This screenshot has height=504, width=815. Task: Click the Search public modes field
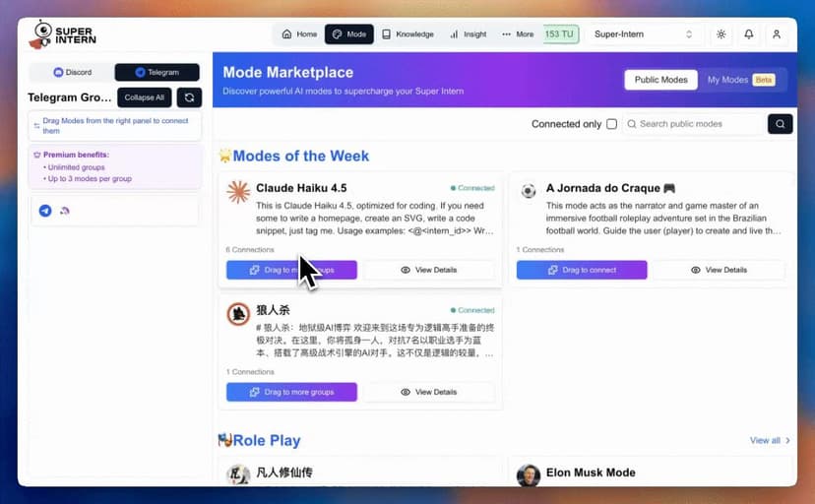698,124
